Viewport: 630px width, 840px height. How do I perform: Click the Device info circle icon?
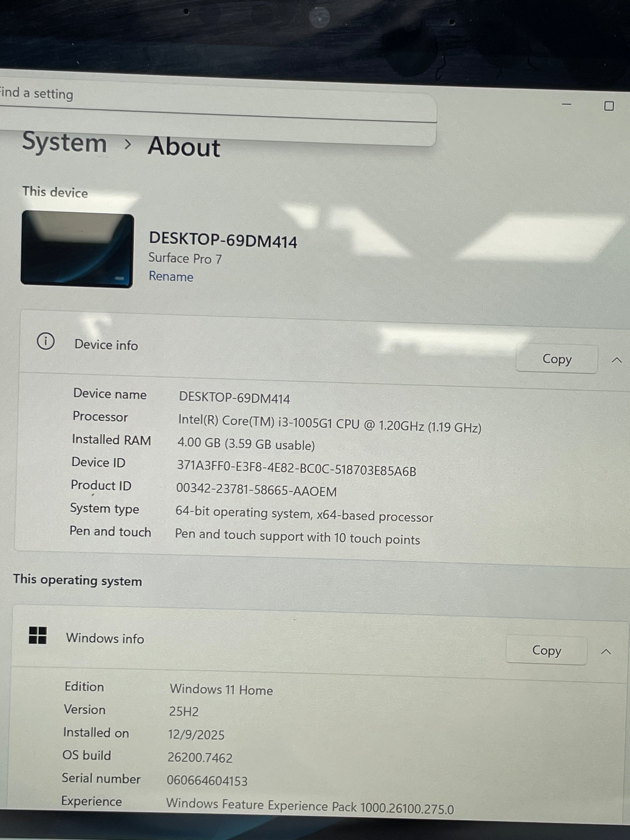(46, 341)
